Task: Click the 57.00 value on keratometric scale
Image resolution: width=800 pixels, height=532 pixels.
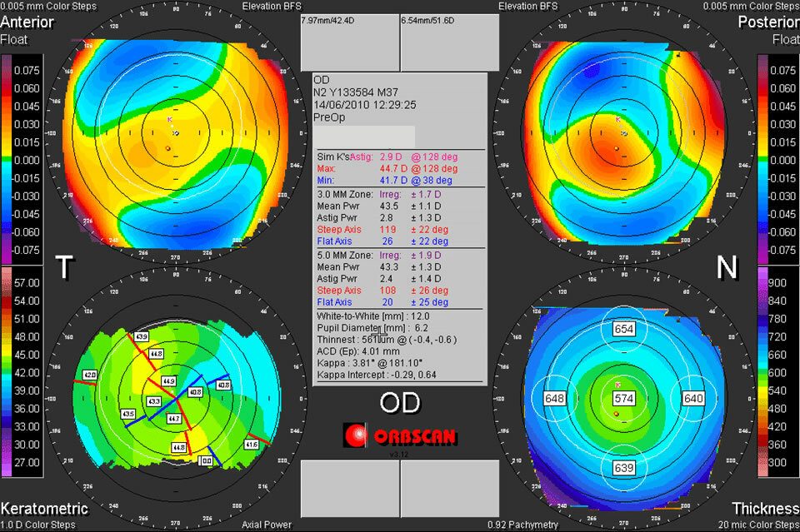Action: 27,283
